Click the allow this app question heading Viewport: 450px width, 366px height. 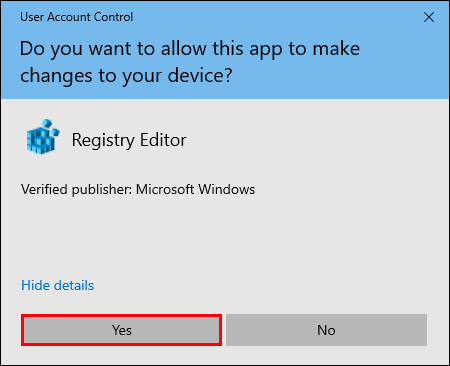[x=190, y=62]
